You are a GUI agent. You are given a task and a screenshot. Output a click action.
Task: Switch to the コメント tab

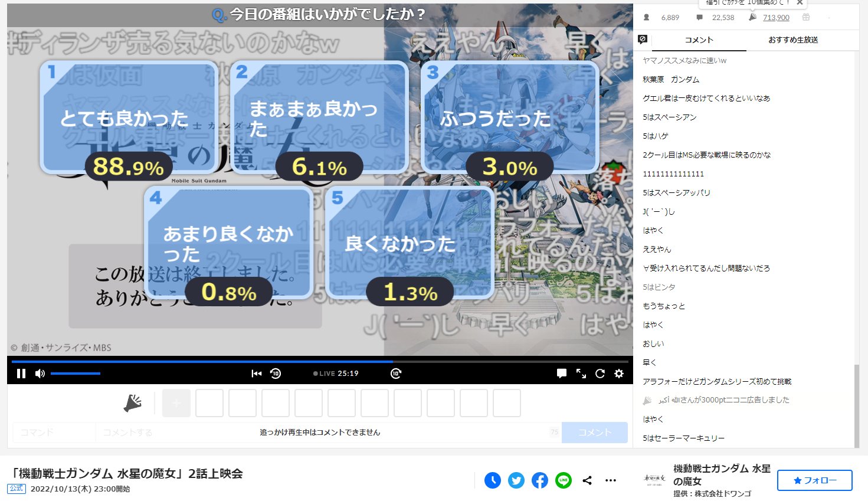(699, 40)
